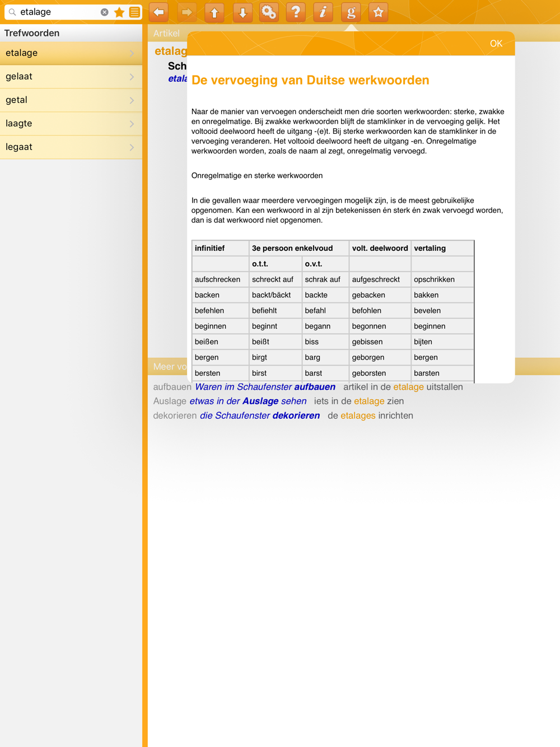This screenshot has height=747, width=560.
Task: Click the beißen table cell
Action: click(x=221, y=342)
